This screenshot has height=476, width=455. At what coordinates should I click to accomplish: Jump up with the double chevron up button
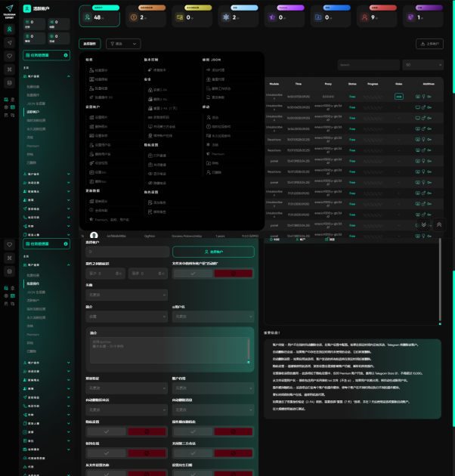coord(438,225)
